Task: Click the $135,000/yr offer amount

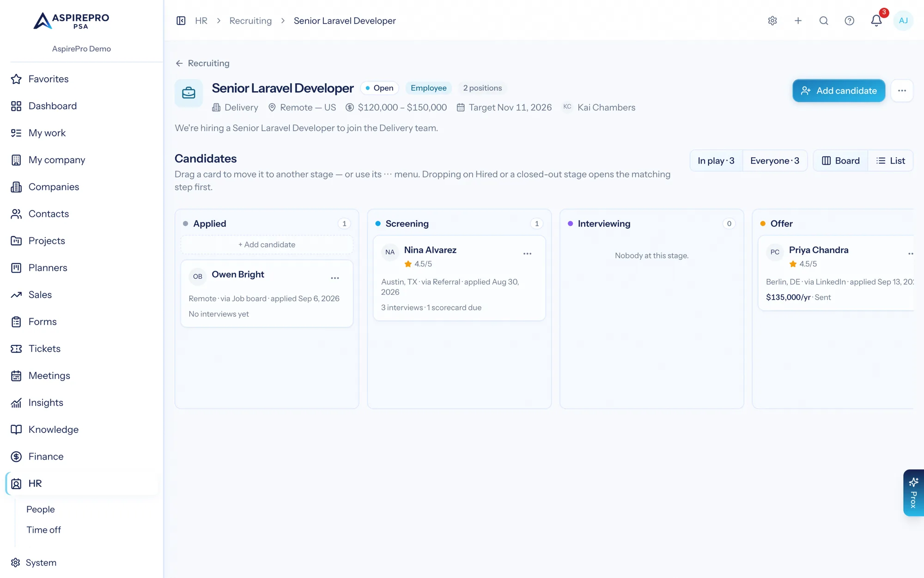Action: pos(788,297)
